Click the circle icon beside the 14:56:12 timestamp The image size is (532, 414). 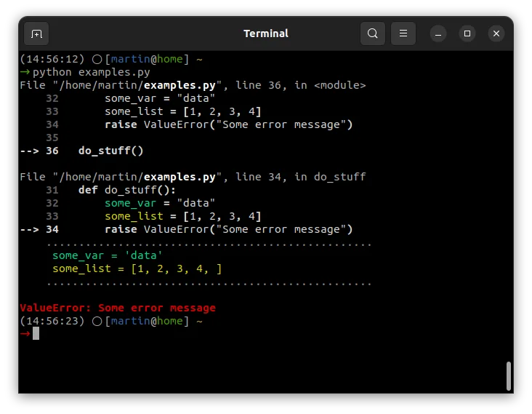(97, 59)
